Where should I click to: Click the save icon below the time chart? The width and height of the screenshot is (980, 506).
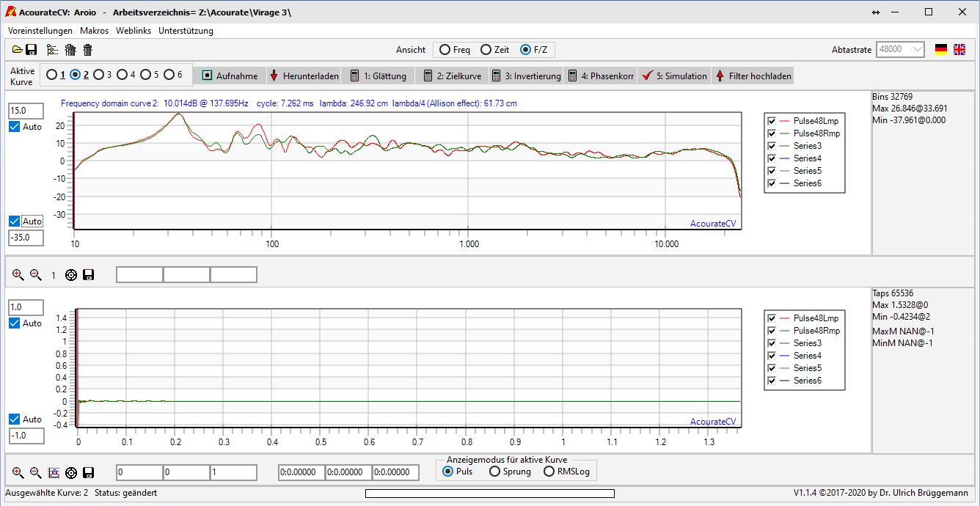[89, 473]
